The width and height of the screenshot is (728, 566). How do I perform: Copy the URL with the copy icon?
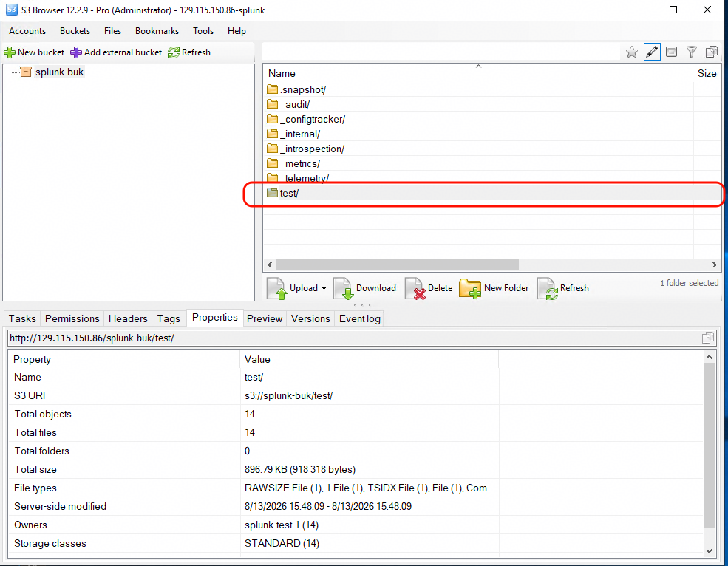coord(707,338)
